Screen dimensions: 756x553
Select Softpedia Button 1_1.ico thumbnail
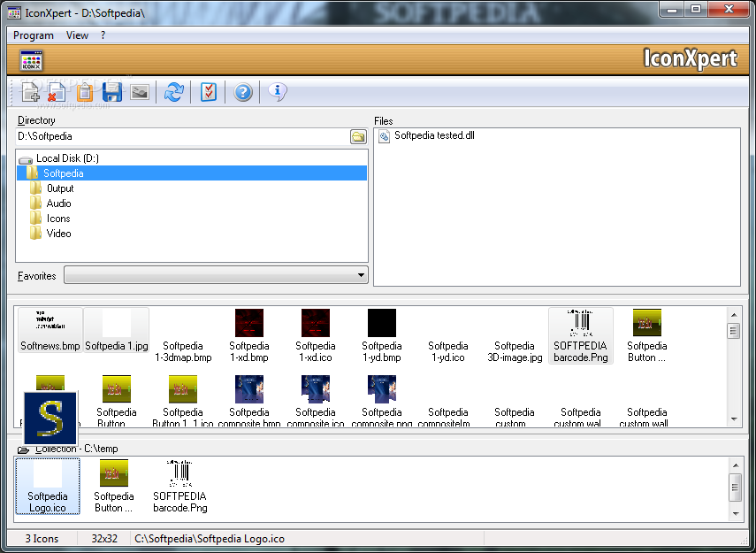pos(183,402)
